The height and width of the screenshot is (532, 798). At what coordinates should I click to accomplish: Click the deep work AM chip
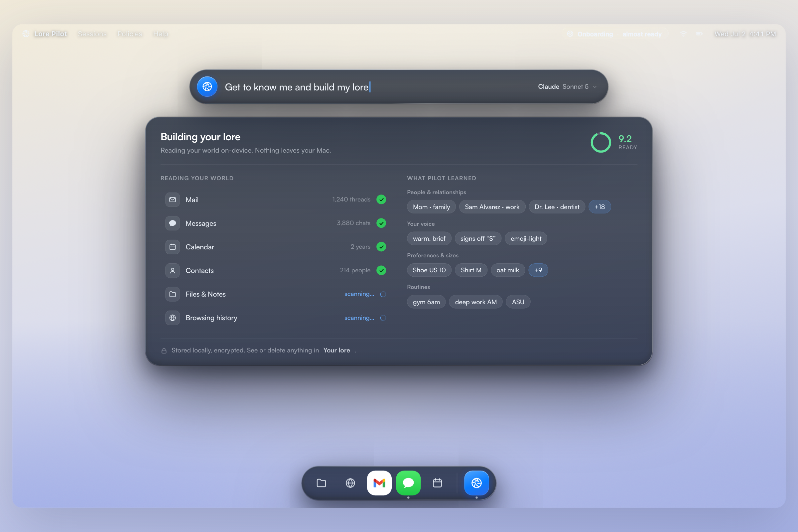coord(476,302)
